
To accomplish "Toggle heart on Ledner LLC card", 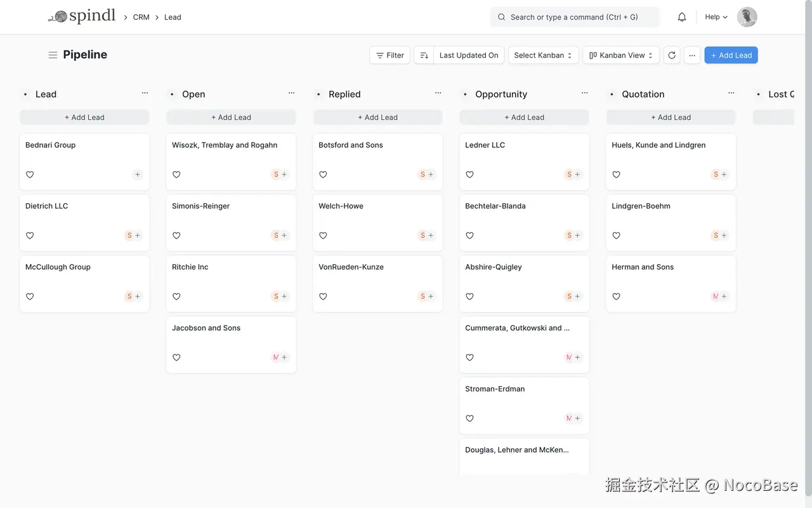I will tap(469, 175).
